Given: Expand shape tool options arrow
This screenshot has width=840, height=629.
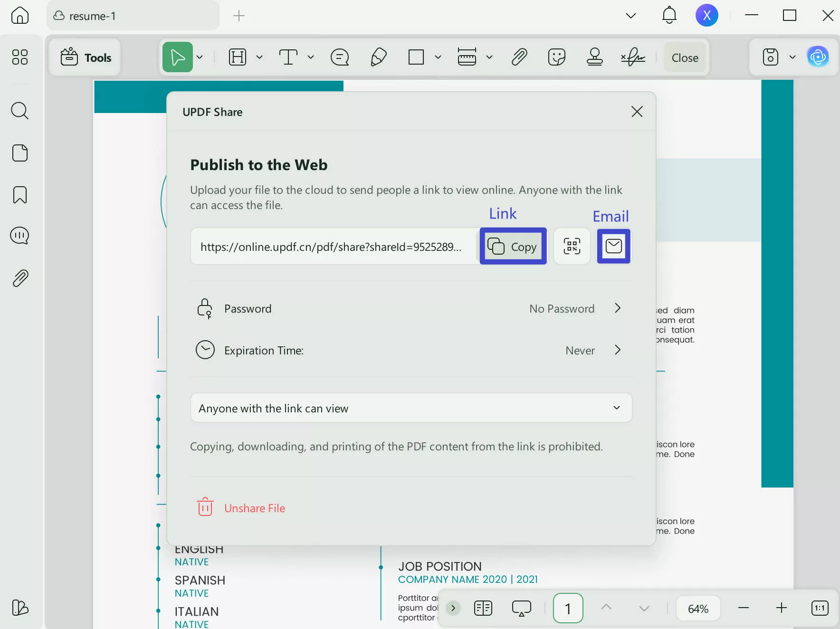Looking at the screenshot, I should tap(438, 57).
